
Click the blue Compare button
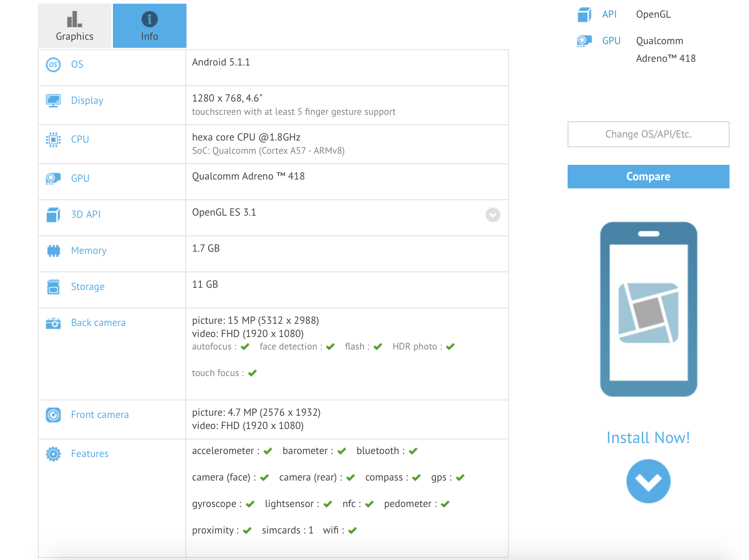pos(648,177)
